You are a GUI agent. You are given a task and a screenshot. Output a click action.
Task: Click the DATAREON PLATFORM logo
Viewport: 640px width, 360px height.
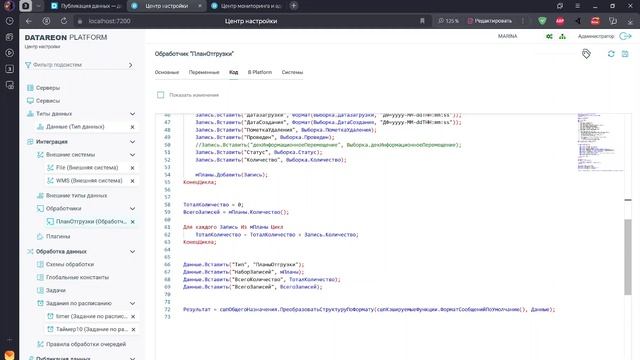pos(66,38)
